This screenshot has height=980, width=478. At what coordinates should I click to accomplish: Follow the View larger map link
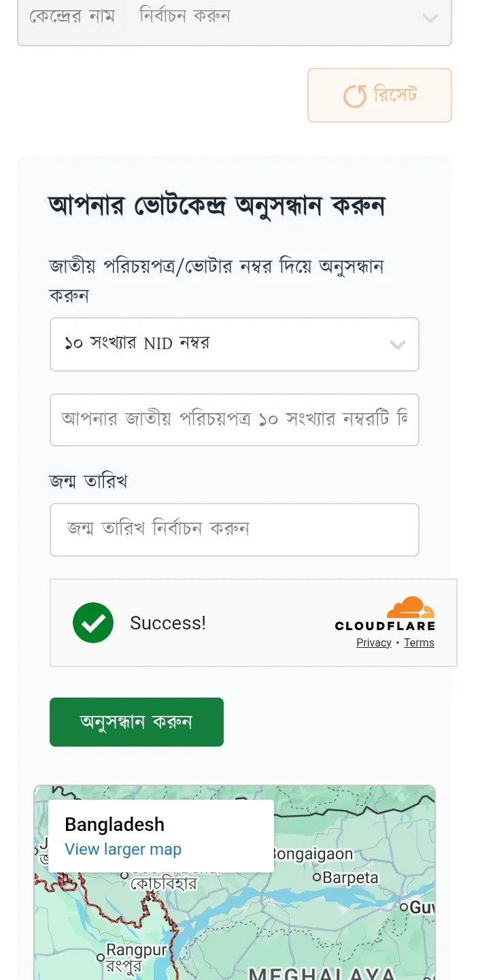click(x=122, y=849)
